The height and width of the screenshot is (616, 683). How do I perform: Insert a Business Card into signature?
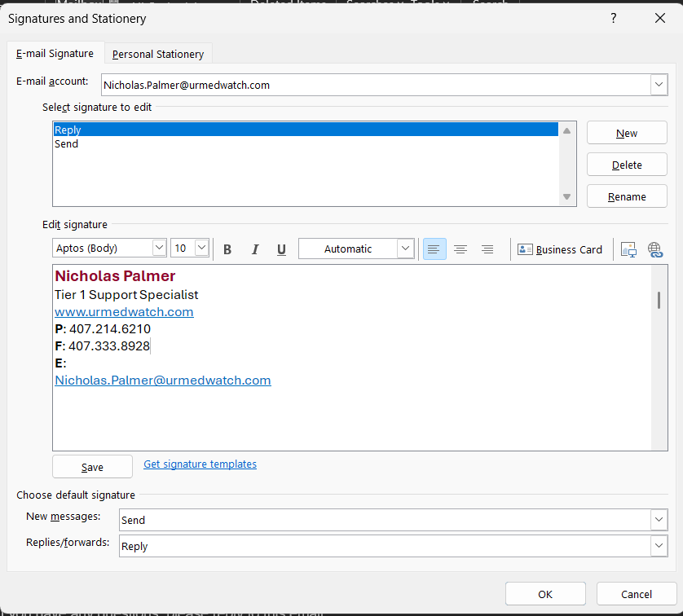560,249
